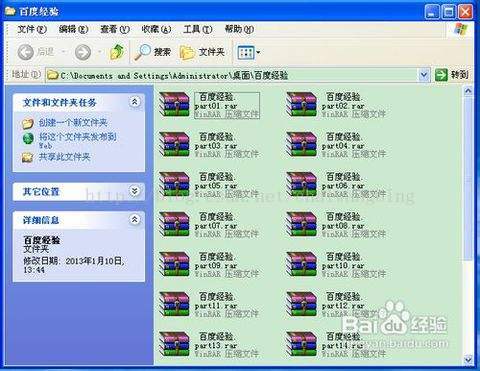Screen dimensions: 480x371
Task: Click the folder icon in address bar
Action: (52, 75)
